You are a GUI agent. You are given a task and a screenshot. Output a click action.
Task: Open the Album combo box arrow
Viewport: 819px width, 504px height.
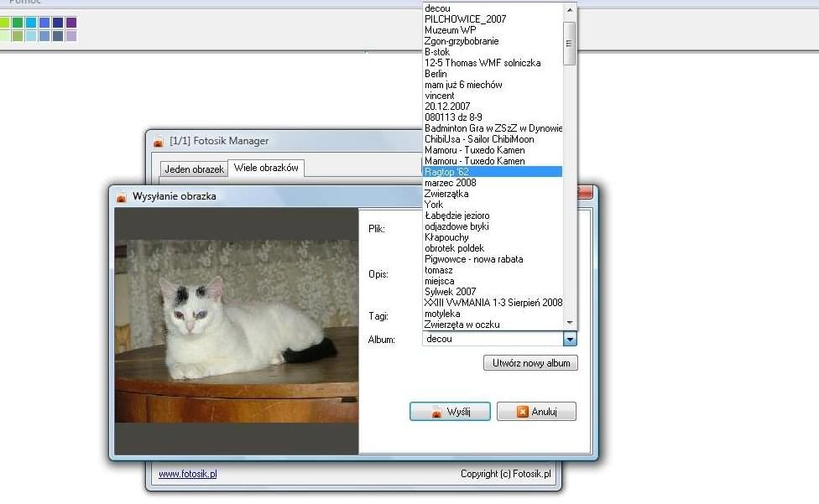(570, 339)
